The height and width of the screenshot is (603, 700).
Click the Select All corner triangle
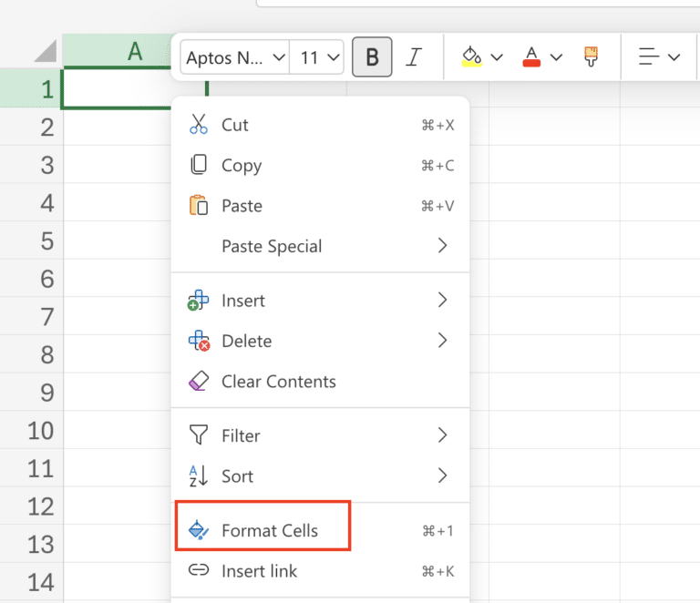pyautogui.click(x=46, y=51)
